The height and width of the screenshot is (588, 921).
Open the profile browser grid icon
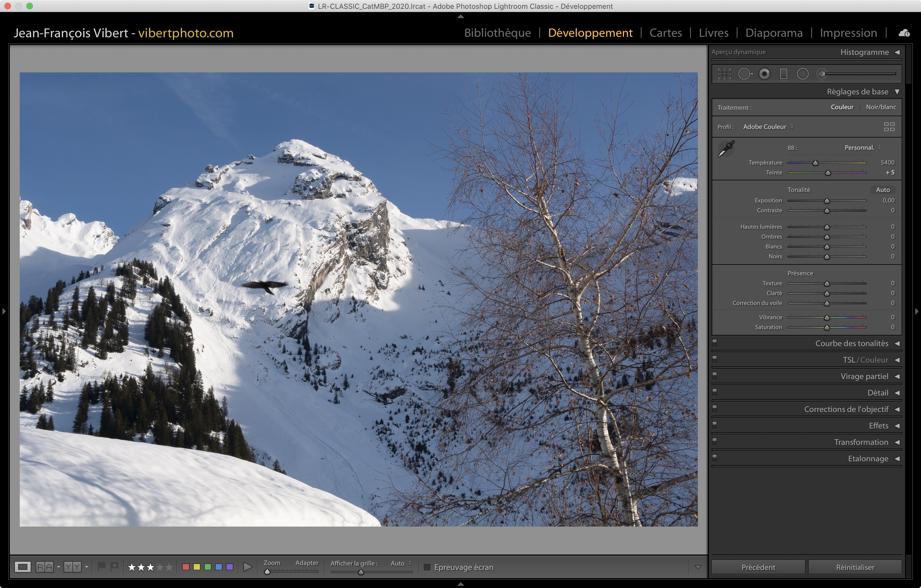tap(889, 127)
